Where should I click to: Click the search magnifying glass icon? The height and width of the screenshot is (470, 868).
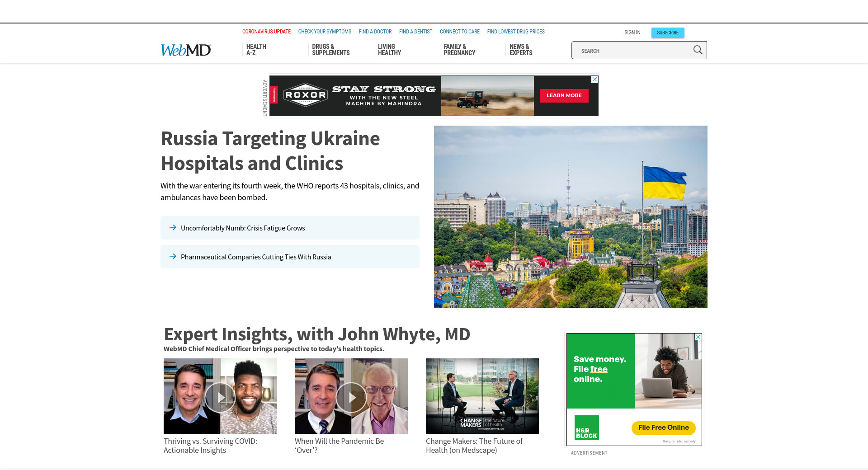(x=698, y=50)
